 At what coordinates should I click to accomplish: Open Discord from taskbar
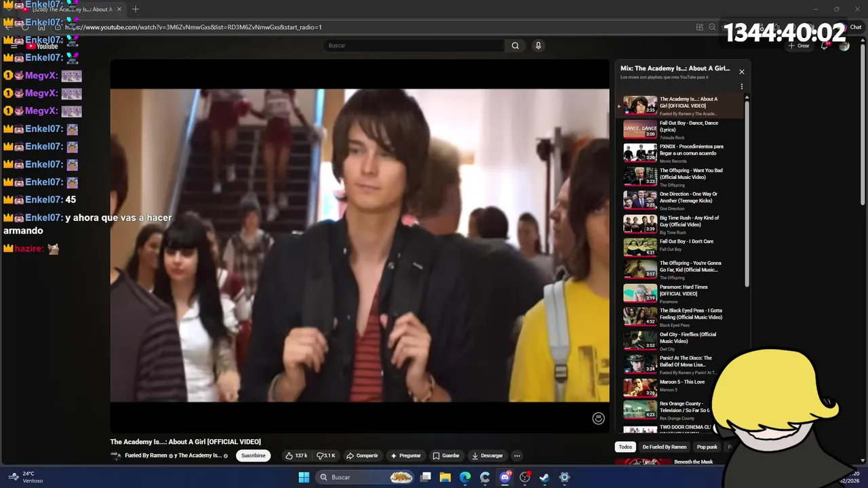tap(505, 477)
